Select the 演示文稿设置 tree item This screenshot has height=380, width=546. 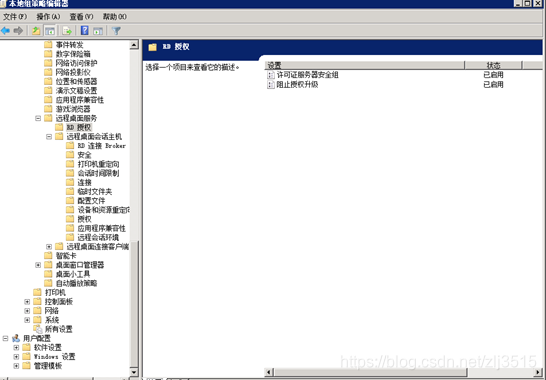point(76,91)
